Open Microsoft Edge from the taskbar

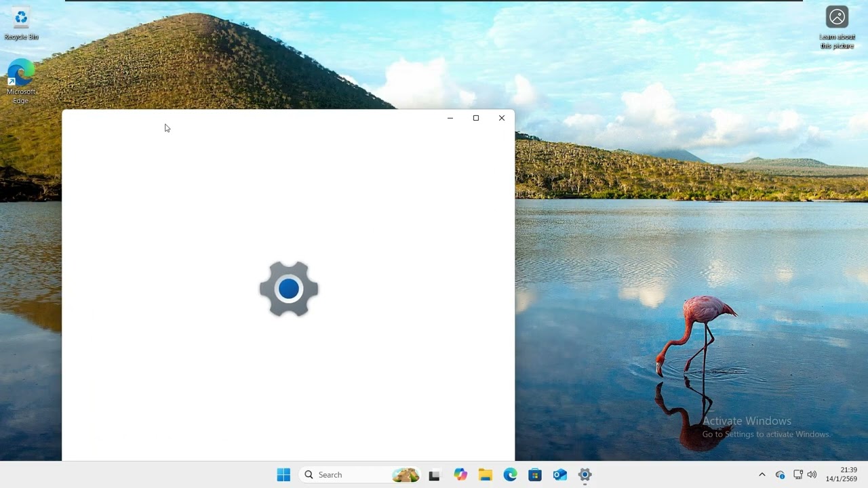click(x=510, y=474)
